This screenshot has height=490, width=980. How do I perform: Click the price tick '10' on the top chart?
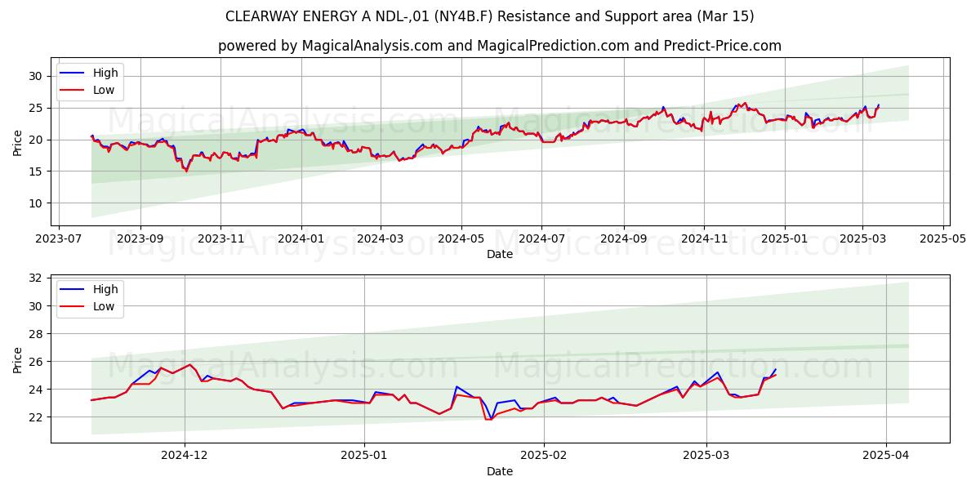pos(37,203)
